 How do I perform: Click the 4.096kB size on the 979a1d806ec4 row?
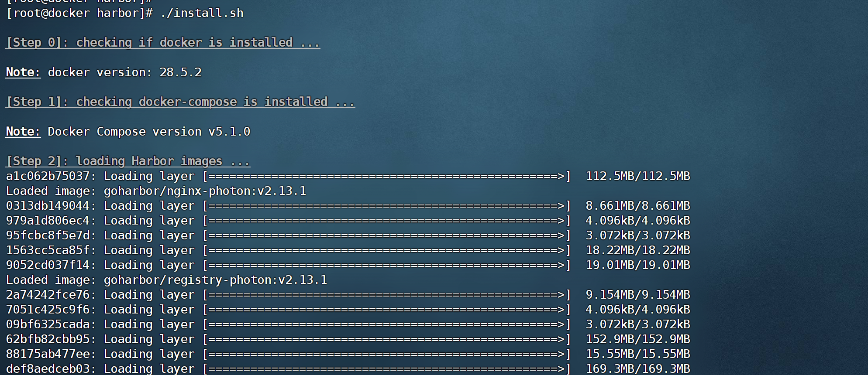pyautogui.click(x=638, y=221)
